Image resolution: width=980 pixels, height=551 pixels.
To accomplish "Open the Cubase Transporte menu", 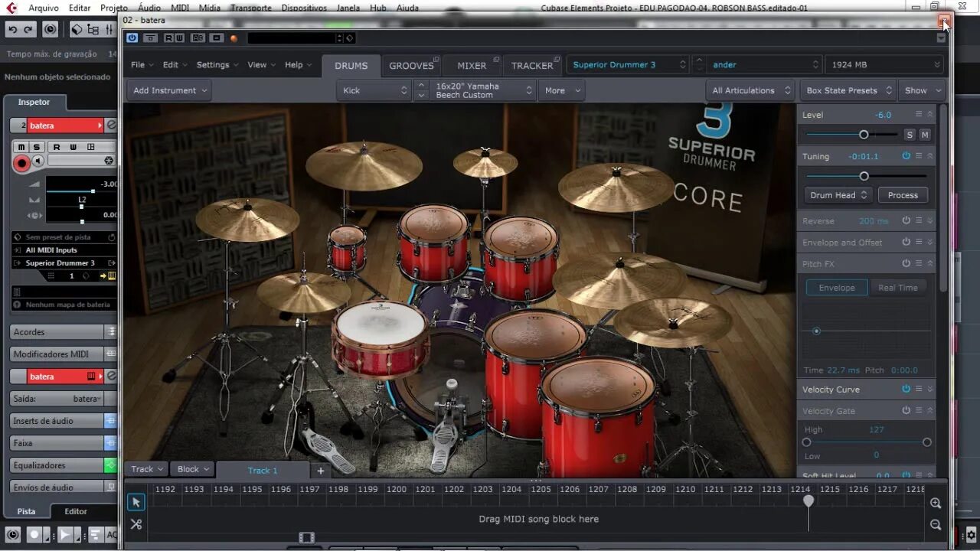I will tap(250, 8).
